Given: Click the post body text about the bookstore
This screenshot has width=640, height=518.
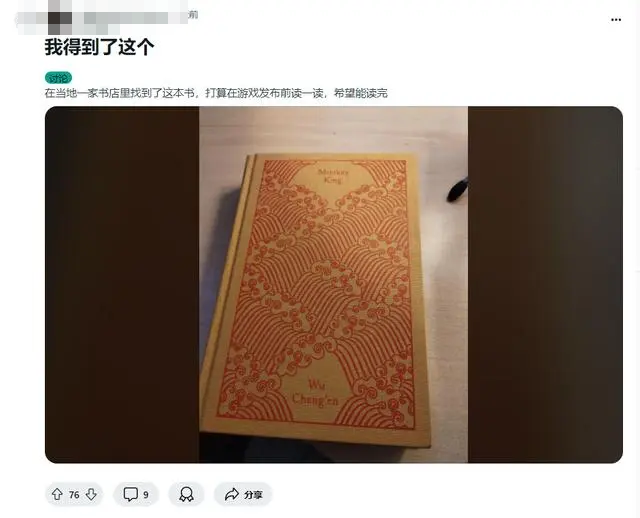Looking at the screenshot, I should pos(216,93).
